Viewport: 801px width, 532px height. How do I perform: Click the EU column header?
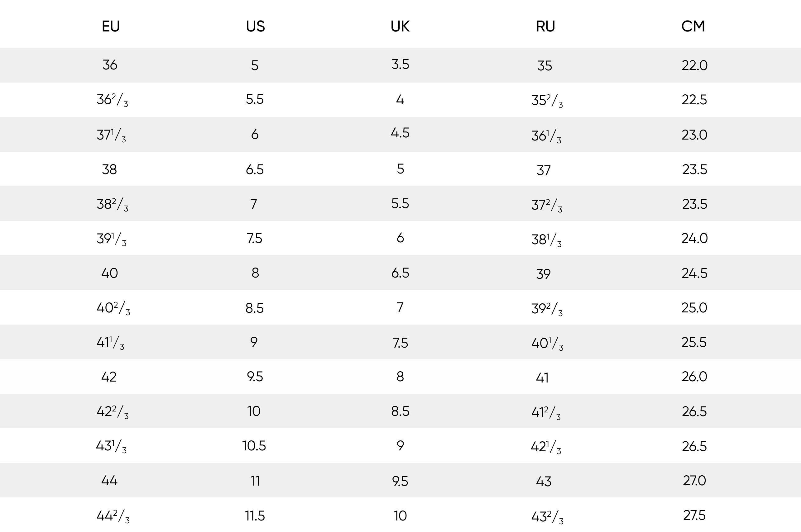pyautogui.click(x=111, y=26)
